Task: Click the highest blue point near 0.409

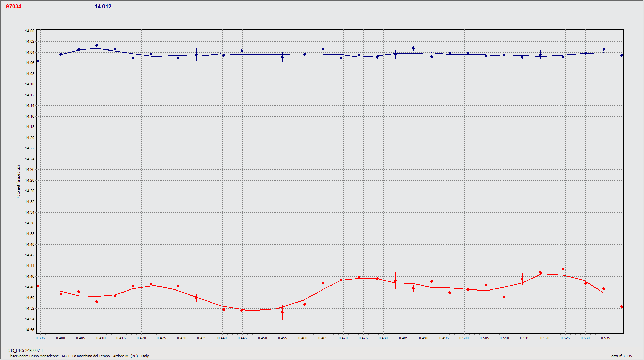Action: pyautogui.click(x=97, y=45)
